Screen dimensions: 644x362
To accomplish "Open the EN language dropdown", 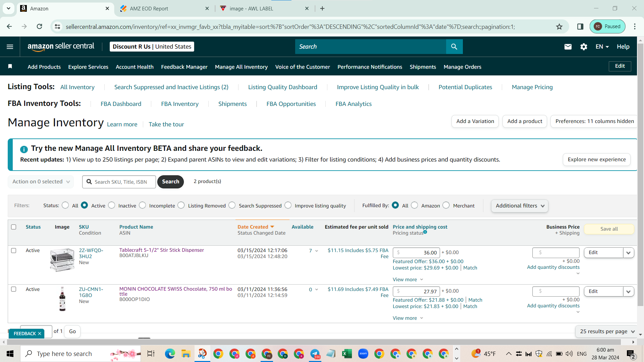I will pyautogui.click(x=602, y=47).
